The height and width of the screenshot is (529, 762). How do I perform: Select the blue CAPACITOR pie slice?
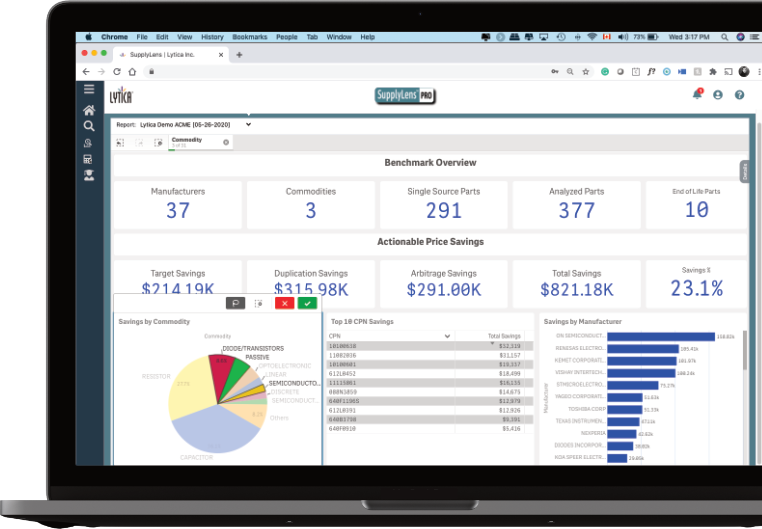click(x=214, y=430)
